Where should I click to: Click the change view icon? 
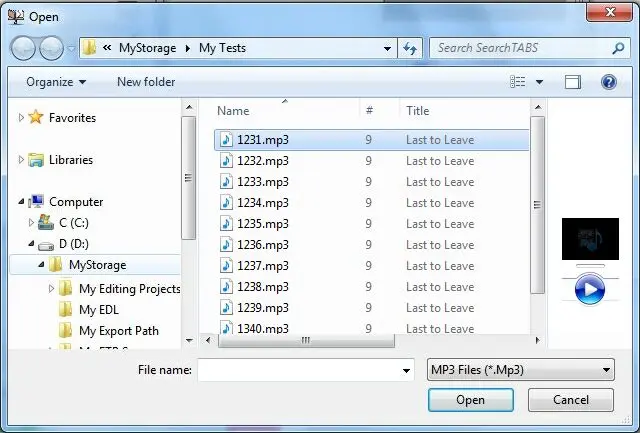518,82
